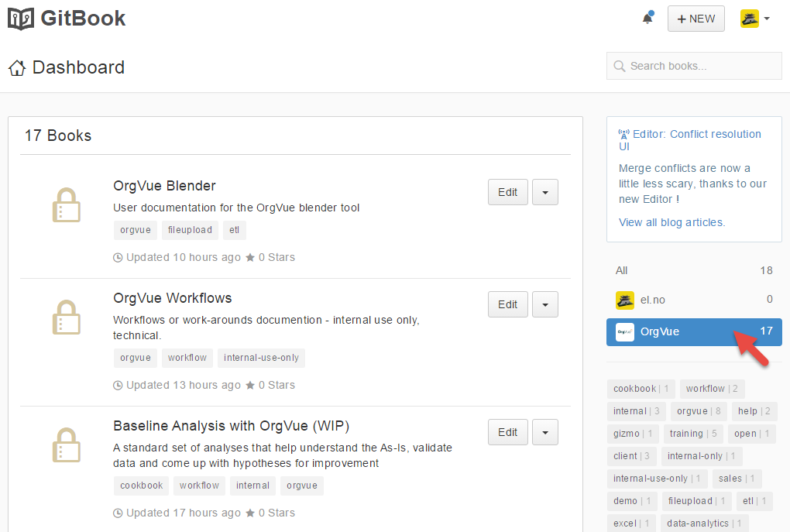This screenshot has height=532, width=790.
Task: Click the Dashboard home icon
Action: coord(17,68)
